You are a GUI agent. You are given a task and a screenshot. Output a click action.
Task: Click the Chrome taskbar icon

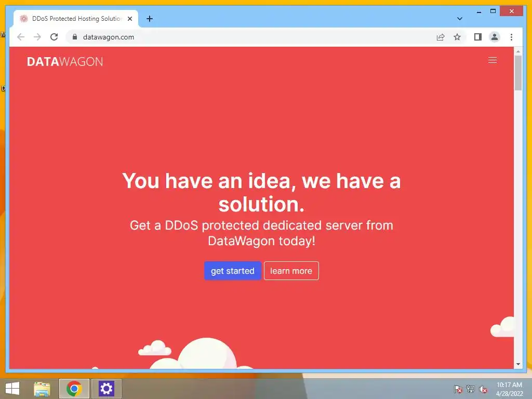tap(74, 389)
